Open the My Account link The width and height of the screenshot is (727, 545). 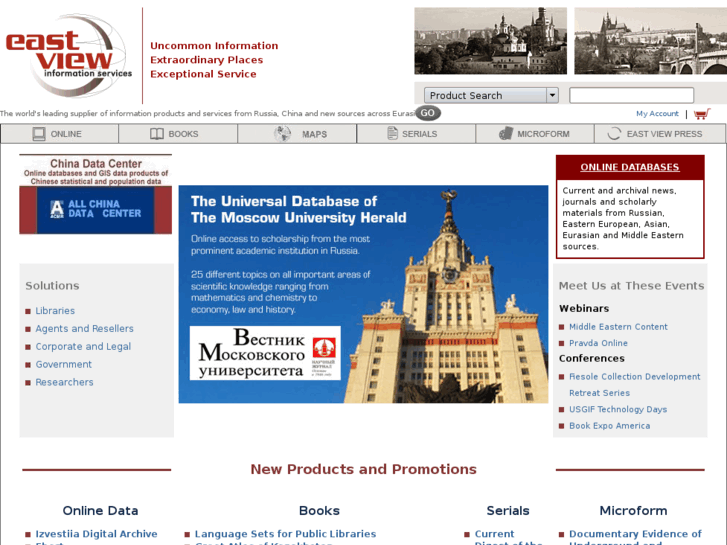point(657,114)
